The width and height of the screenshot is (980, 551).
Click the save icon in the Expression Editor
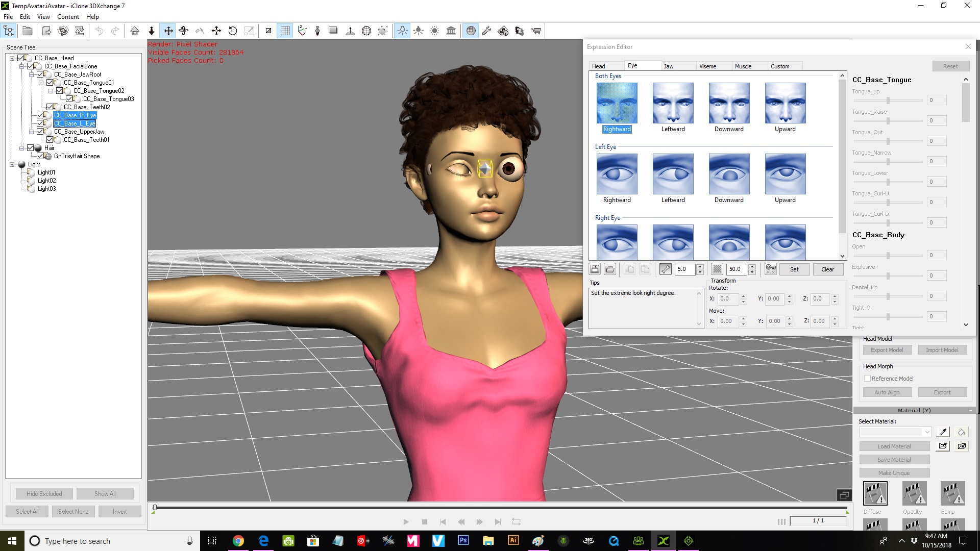click(595, 269)
